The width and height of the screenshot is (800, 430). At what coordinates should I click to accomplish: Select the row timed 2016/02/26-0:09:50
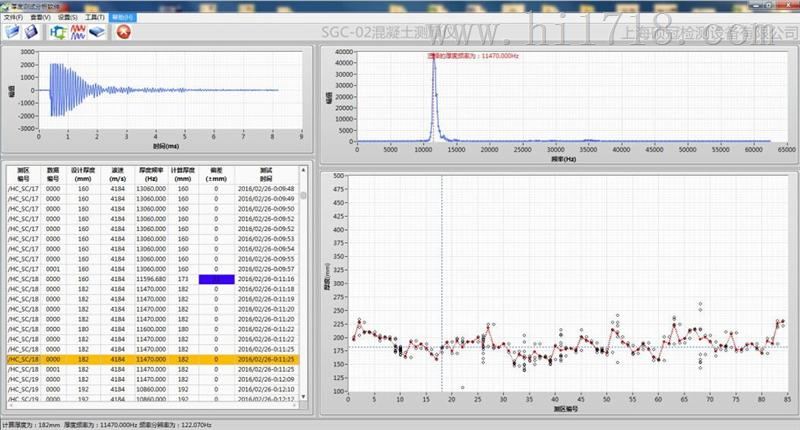pyautogui.click(x=153, y=209)
